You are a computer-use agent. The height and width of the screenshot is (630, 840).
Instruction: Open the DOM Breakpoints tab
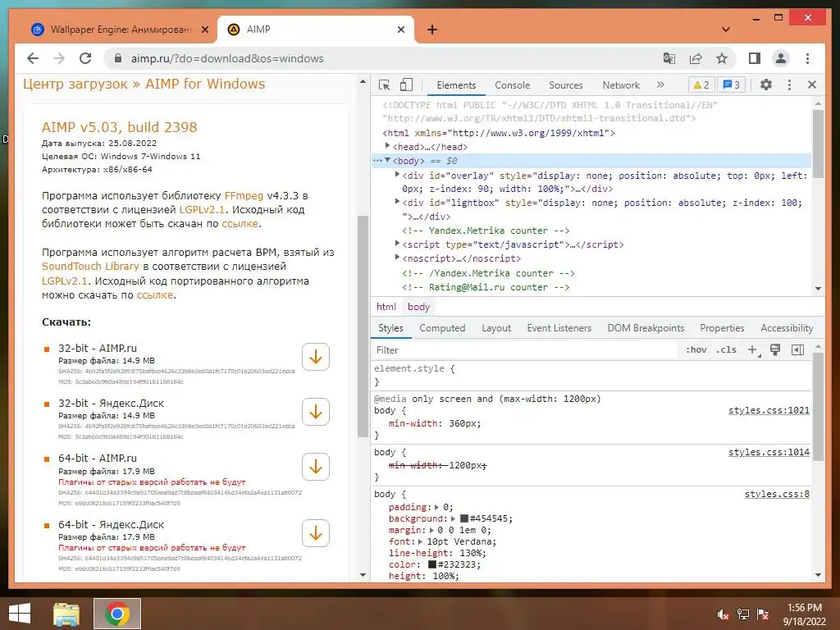[x=646, y=328]
